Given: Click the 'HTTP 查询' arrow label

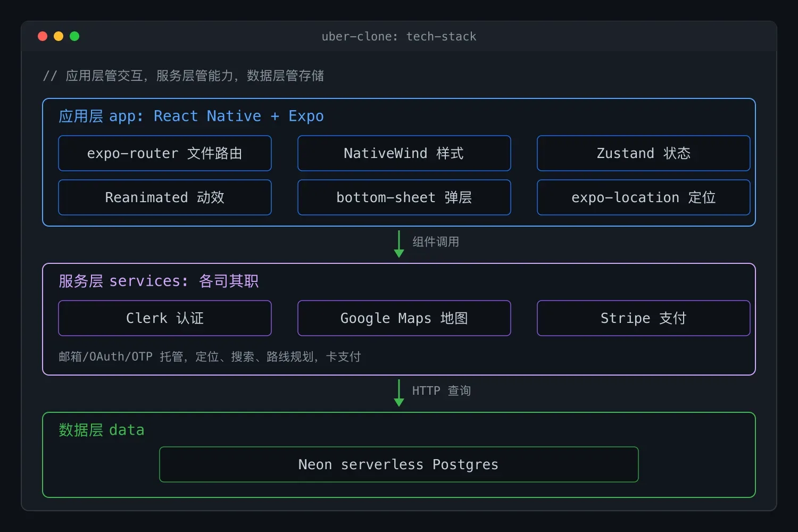Looking at the screenshot, I should coord(442,390).
